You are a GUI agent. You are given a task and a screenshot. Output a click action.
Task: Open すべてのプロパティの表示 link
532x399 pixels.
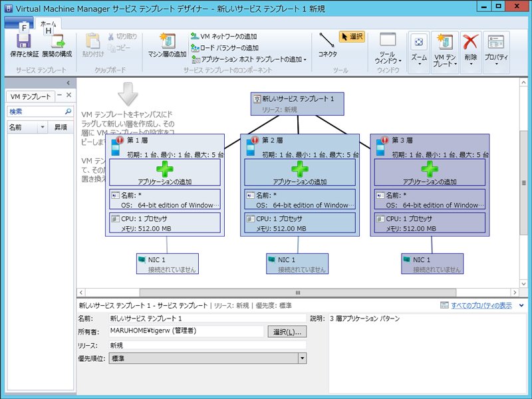click(x=481, y=306)
